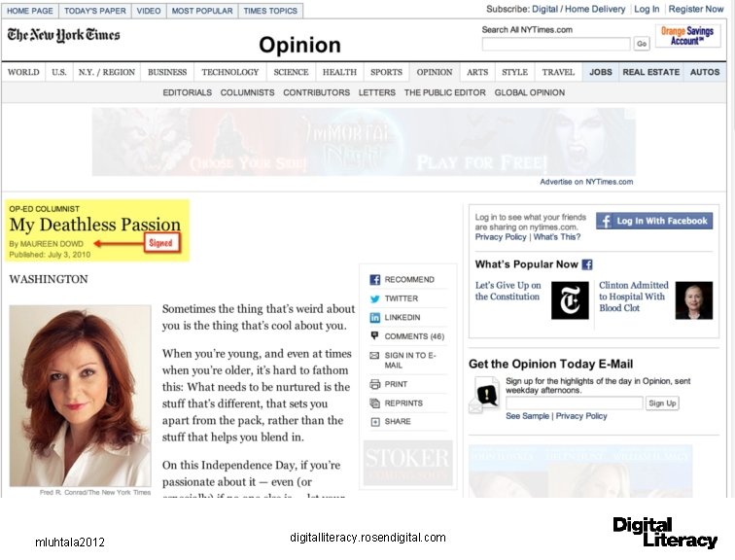Open the TECHNOLOGY section
The image size is (735, 560).
tap(230, 72)
